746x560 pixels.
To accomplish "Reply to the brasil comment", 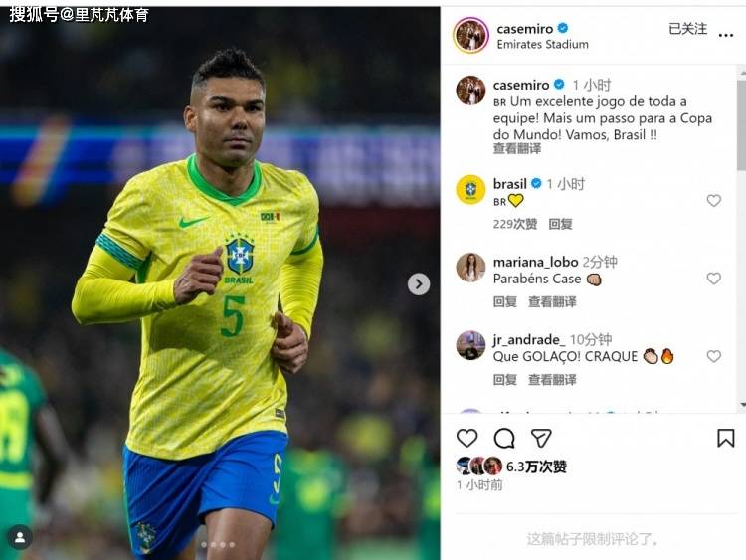I will coord(560,224).
